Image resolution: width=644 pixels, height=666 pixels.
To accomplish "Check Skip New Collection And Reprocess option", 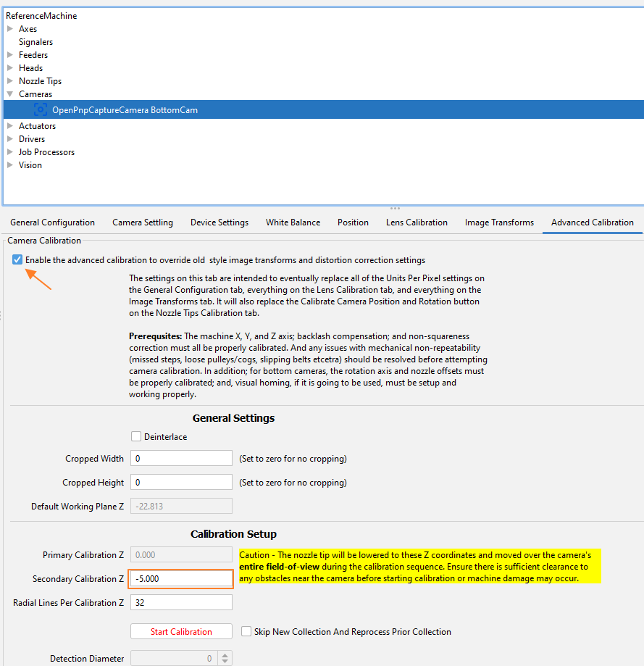I will [x=246, y=632].
